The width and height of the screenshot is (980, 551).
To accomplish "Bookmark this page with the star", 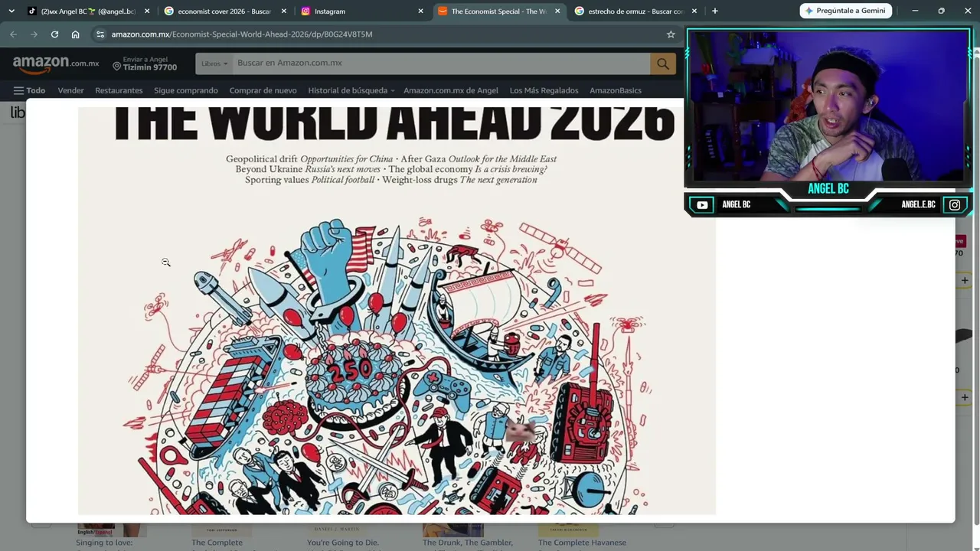I will tap(671, 34).
